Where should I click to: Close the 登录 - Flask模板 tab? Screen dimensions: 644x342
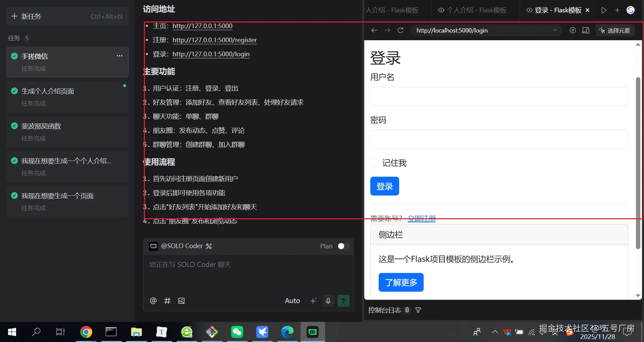point(588,10)
